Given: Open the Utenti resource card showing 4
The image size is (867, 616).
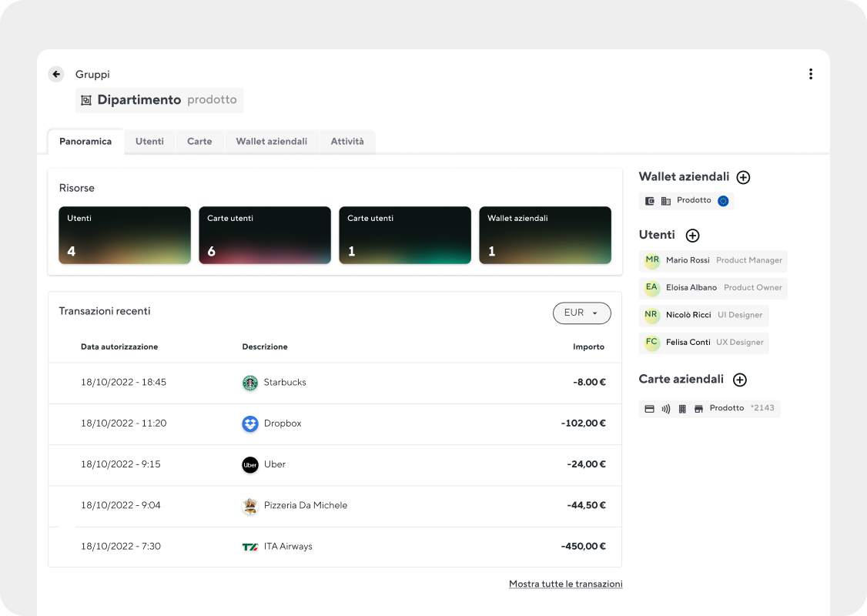Looking at the screenshot, I should coord(125,235).
